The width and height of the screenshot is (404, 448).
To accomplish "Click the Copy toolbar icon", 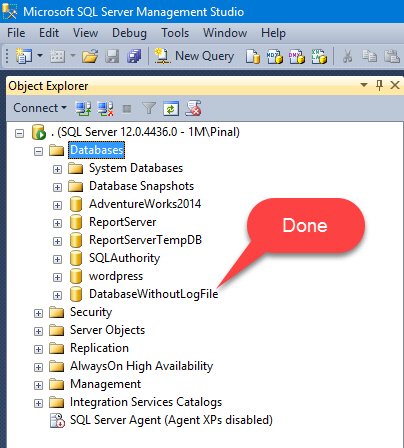I will point(369,56).
